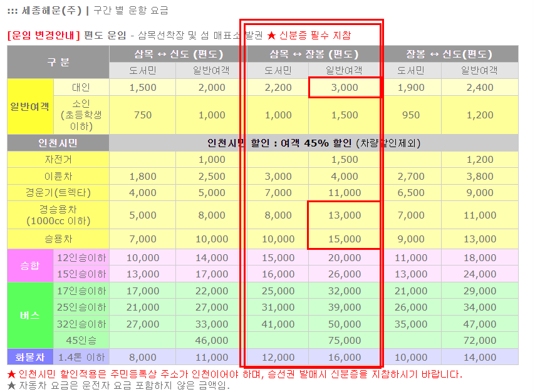The width and height of the screenshot is (535, 392).
Task: Click '15,000' in the 승용차 row
Action: (x=345, y=239)
